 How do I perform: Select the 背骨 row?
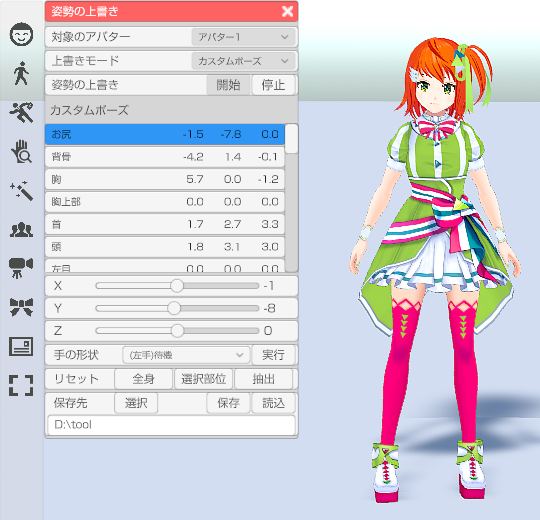(x=165, y=157)
